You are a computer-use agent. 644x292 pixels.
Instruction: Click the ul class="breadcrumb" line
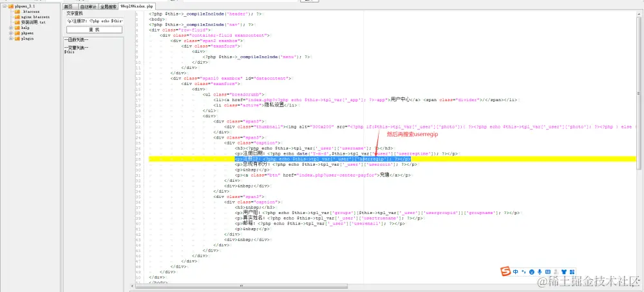tap(234, 95)
